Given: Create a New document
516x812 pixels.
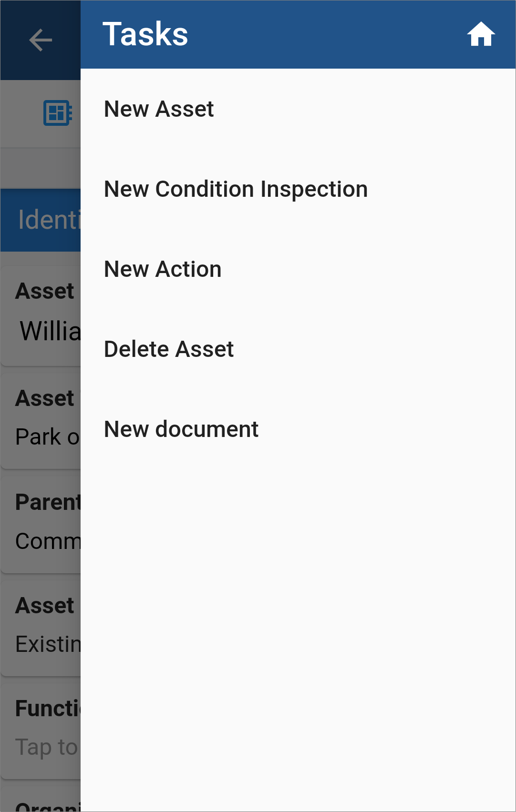Looking at the screenshot, I should point(181,429).
